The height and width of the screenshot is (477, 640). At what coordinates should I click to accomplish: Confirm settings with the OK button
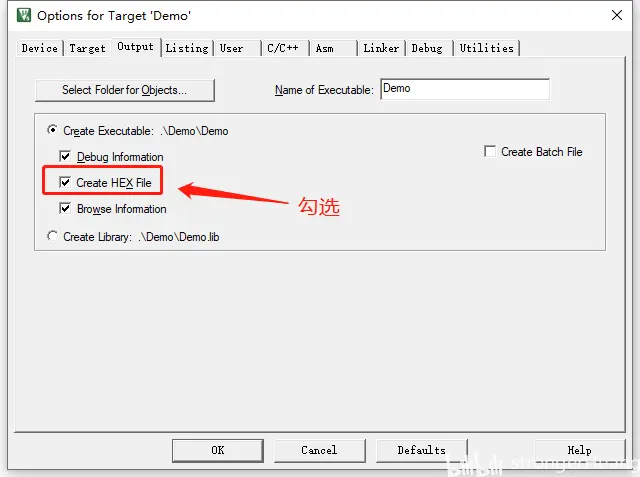point(218,450)
